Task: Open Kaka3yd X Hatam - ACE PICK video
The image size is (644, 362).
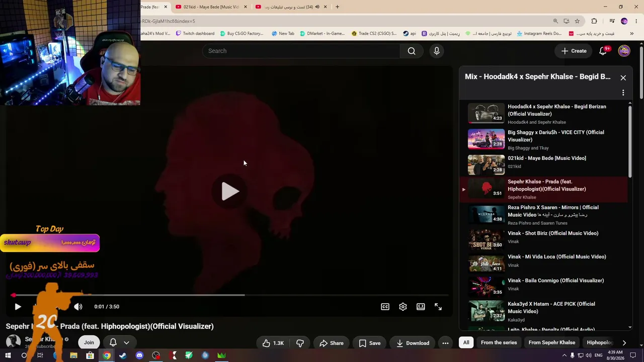Action: pos(544,311)
